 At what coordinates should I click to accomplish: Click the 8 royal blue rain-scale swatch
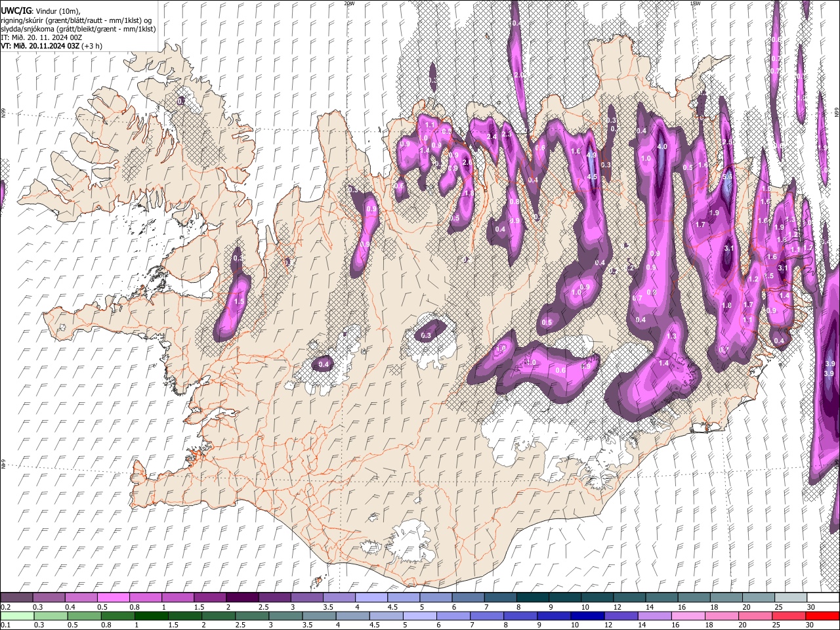pos(520,616)
